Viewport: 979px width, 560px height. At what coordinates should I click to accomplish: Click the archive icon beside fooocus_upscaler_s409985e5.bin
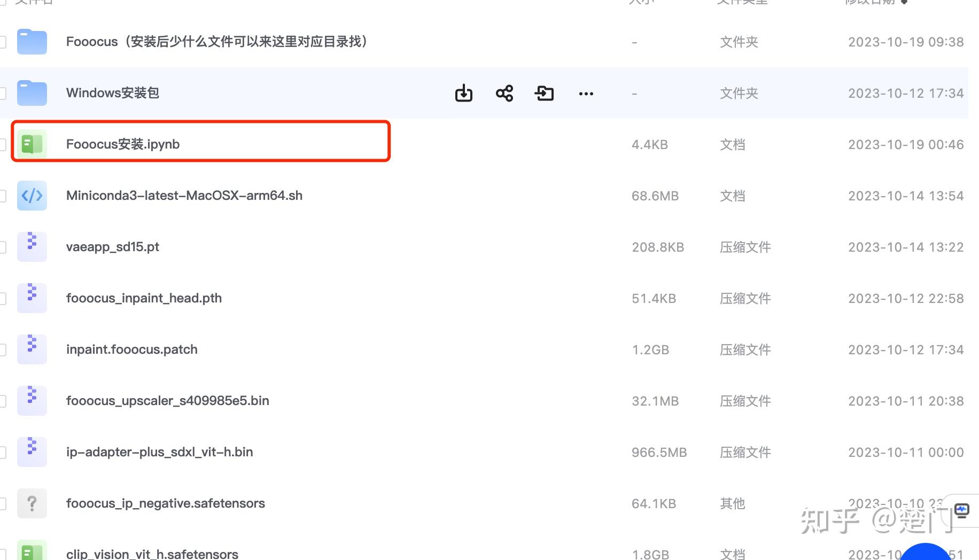pos(32,401)
